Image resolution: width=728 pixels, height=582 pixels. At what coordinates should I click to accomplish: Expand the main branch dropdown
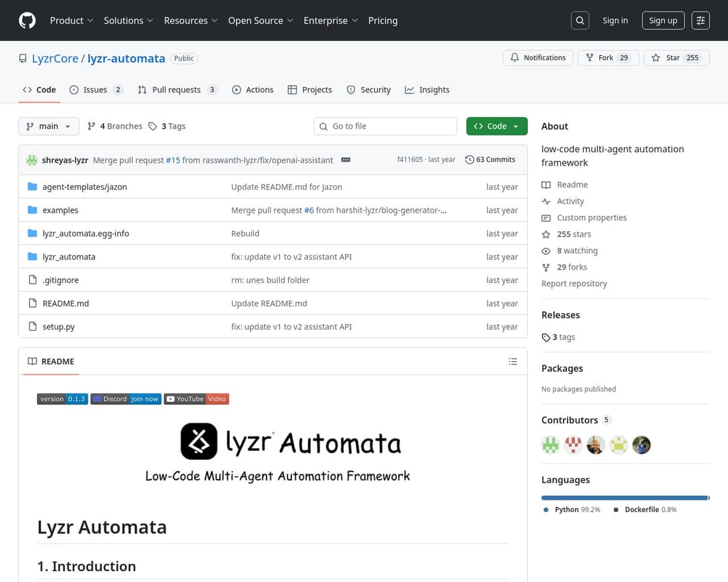click(49, 127)
